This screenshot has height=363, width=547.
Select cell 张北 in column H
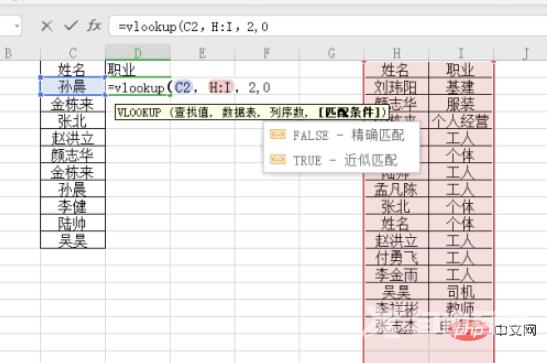pyautogui.click(x=396, y=206)
